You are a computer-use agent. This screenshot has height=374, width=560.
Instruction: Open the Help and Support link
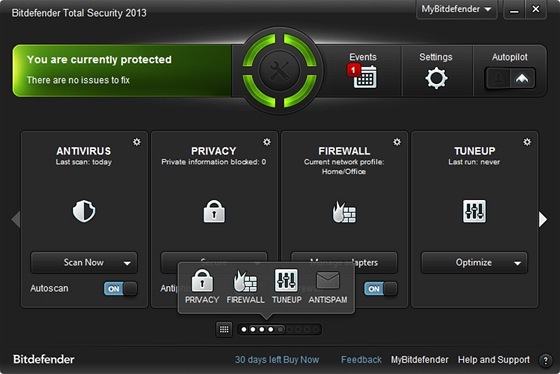point(494,360)
